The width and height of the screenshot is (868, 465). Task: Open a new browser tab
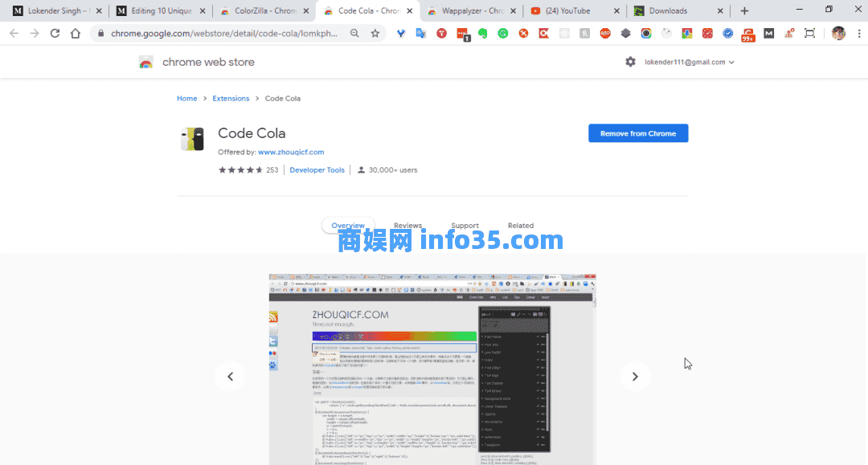pos(744,11)
